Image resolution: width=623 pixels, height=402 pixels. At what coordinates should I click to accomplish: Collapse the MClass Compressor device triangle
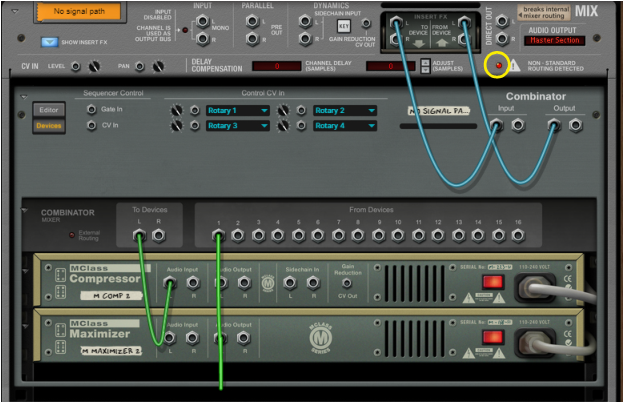pos(25,271)
